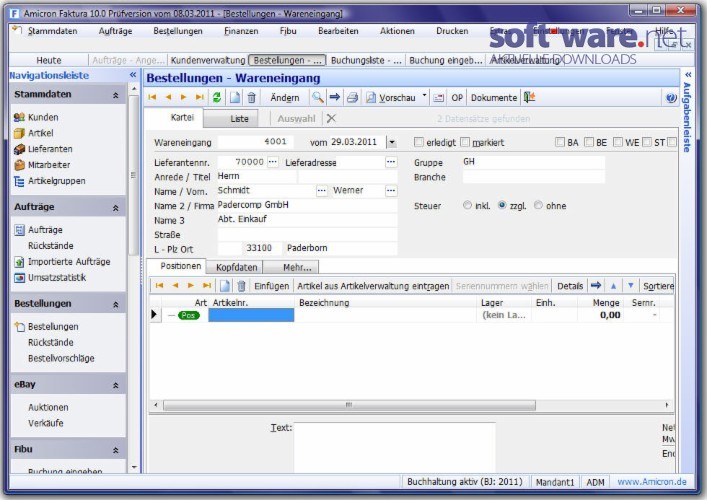This screenshot has height=500, width=707.
Task: Go to previous record in main toolbar
Action: click(168, 97)
